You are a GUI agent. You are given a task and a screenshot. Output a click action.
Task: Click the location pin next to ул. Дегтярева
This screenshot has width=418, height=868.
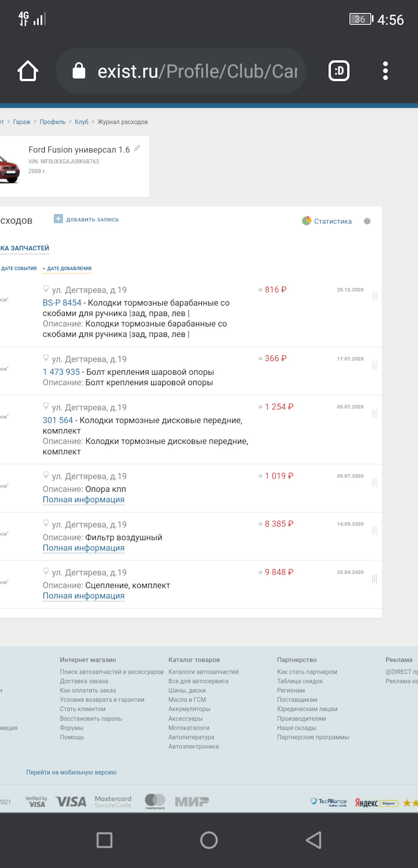47,288
